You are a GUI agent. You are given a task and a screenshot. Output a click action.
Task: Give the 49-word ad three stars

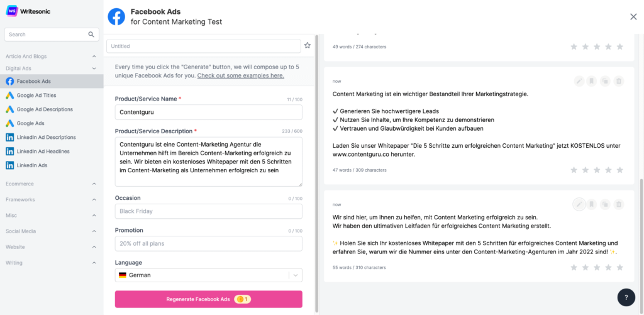tap(597, 47)
